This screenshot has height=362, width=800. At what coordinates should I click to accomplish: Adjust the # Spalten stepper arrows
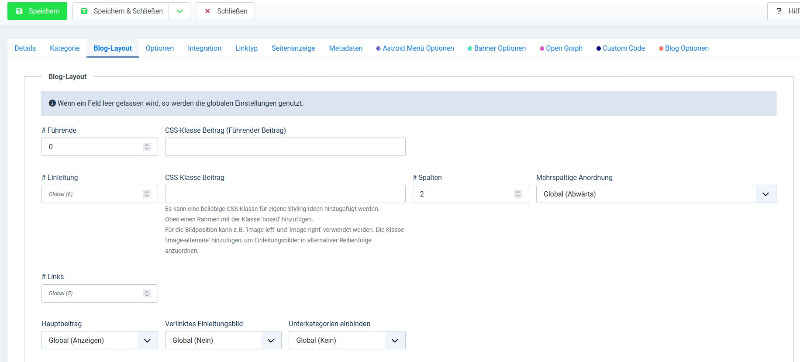[518, 194]
